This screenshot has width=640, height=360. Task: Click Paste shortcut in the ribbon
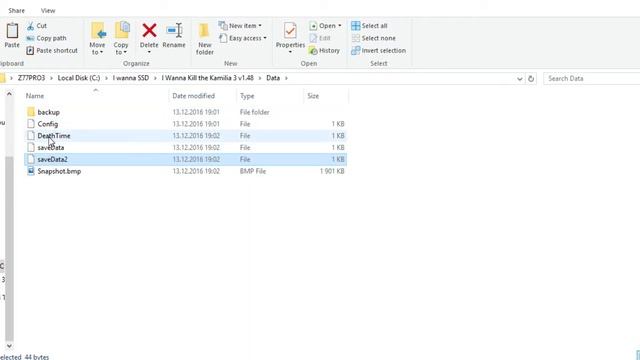coord(52,51)
